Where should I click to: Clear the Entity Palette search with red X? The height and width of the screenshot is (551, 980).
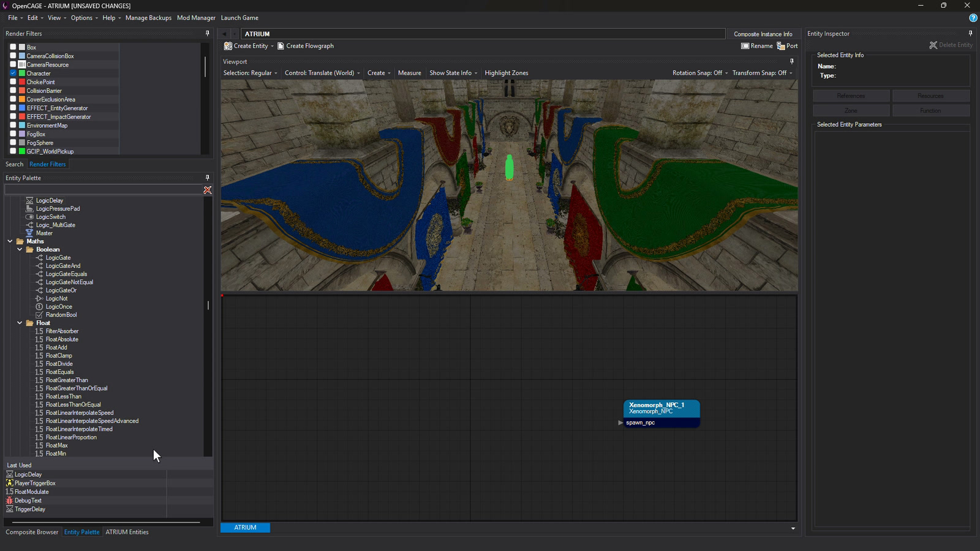click(x=208, y=190)
